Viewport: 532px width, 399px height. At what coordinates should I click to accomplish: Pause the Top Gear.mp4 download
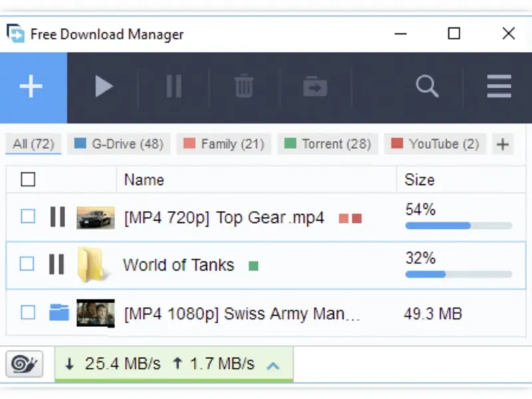click(x=57, y=217)
